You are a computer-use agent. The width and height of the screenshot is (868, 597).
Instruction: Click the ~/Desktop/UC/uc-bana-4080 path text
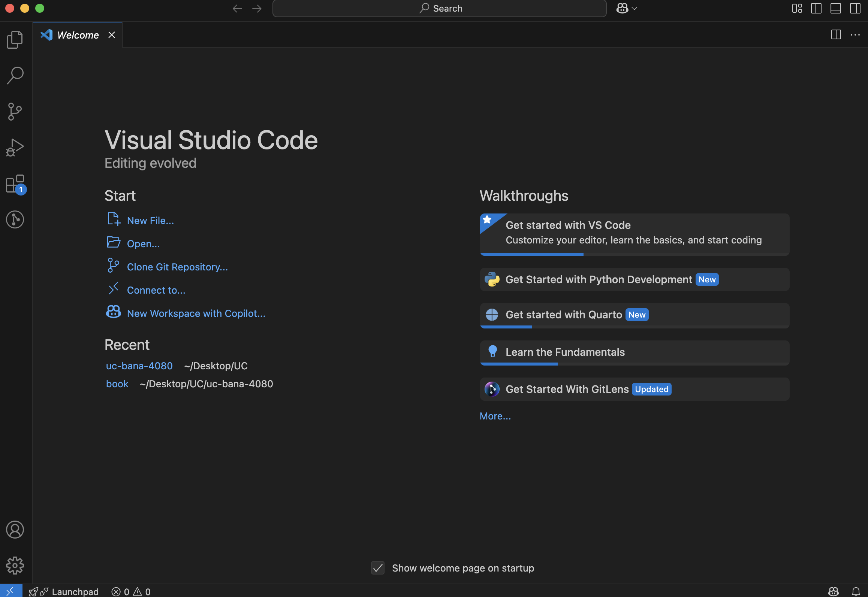coord(207,384)
